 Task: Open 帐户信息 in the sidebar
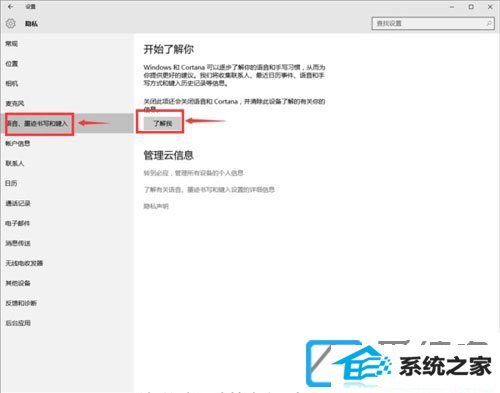[18, 144]
